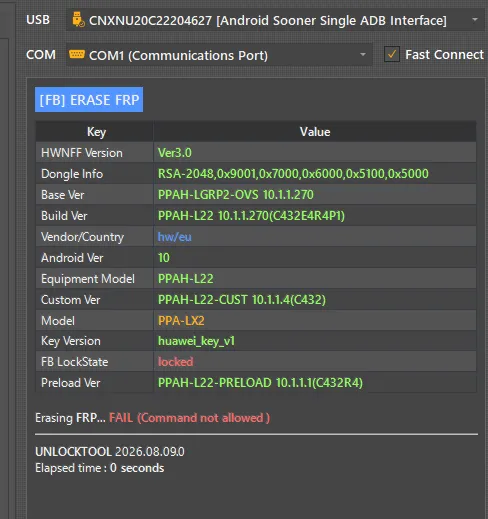Image resolution: width=488 pixels, height=519 pixels.
Task: Click the Key column header
Action: tap(96, 132)
